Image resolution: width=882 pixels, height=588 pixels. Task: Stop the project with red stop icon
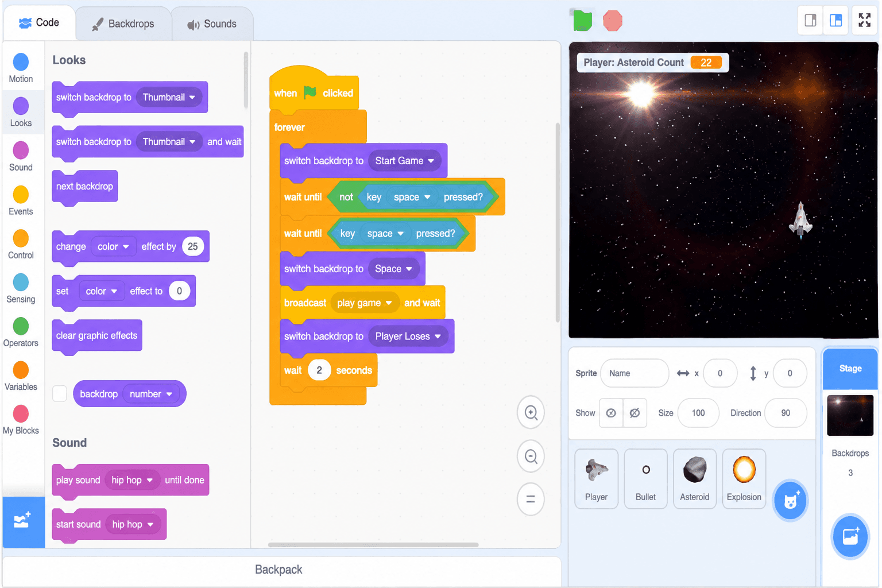click(613, 21)
